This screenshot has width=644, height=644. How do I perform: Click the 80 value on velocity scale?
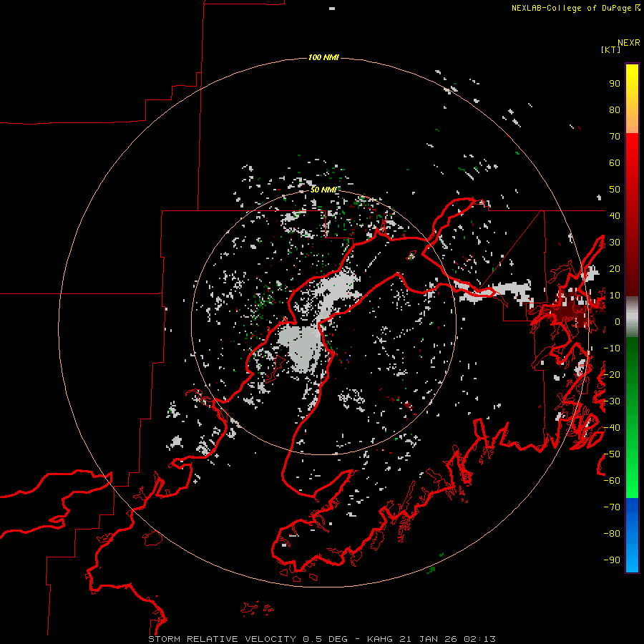[615, 110]
